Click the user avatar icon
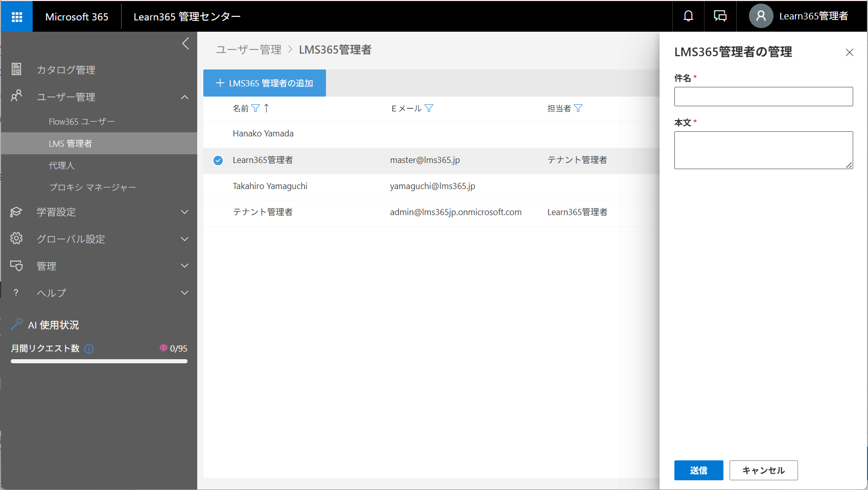 761,16
